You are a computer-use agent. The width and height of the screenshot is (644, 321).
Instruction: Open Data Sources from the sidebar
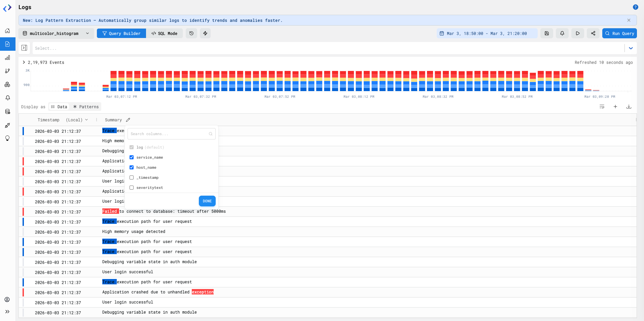(7, 111)
